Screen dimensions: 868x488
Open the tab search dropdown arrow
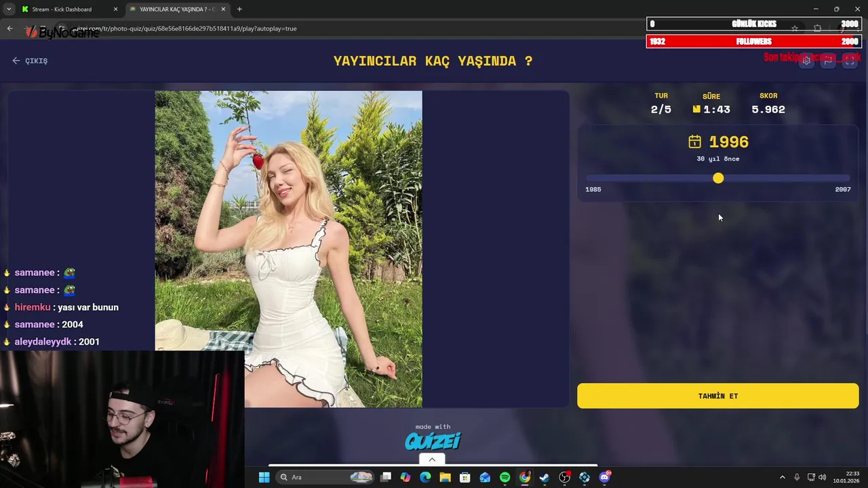click(x=9, y=9)
